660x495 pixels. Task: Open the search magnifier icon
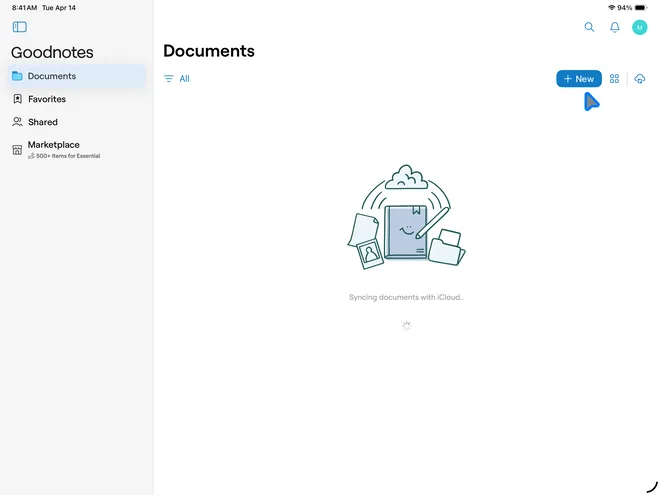point(589,27)
